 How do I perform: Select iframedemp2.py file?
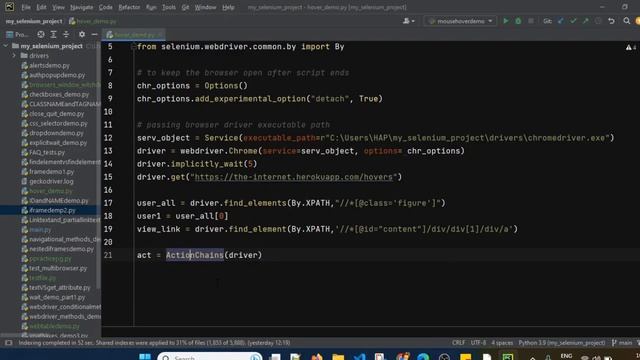click(52, 210)
